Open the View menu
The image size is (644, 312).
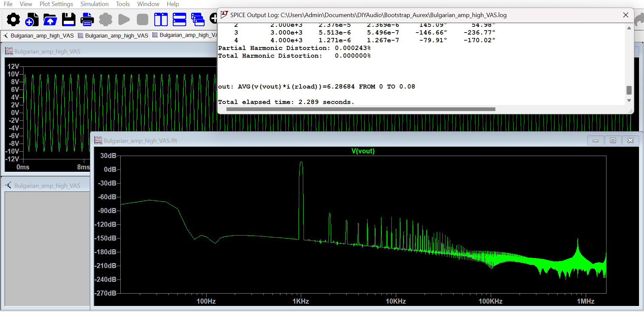tap(26, 4)
